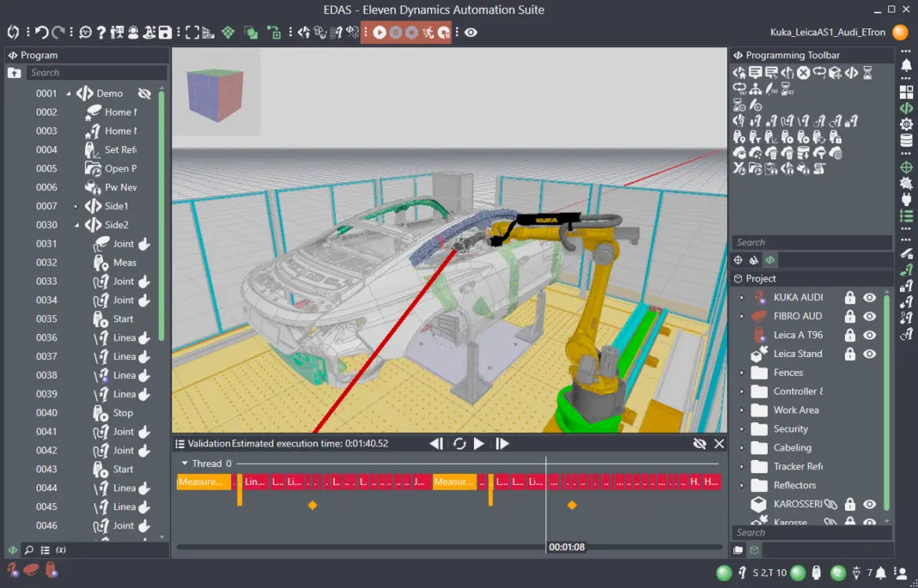Select the crosshair tab above Project panel
918x588 pixels.
pos(738,260)
